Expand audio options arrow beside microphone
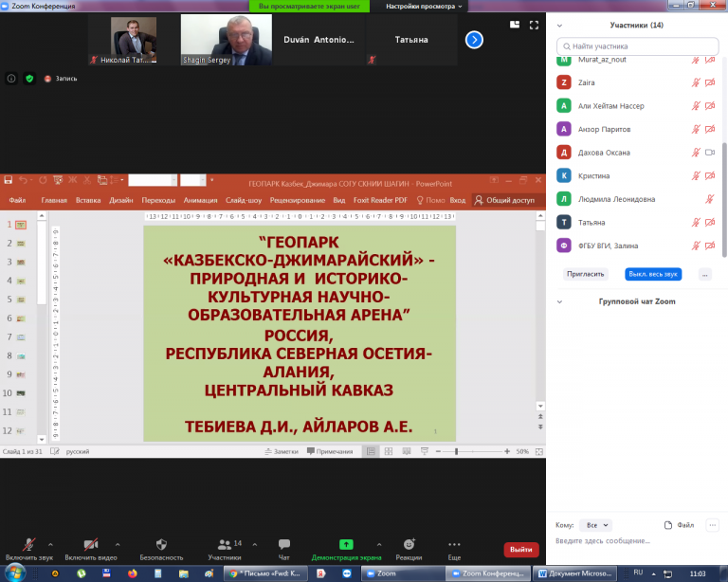The width and height of the screenshot is (728, 582). [x=51, y=545]
